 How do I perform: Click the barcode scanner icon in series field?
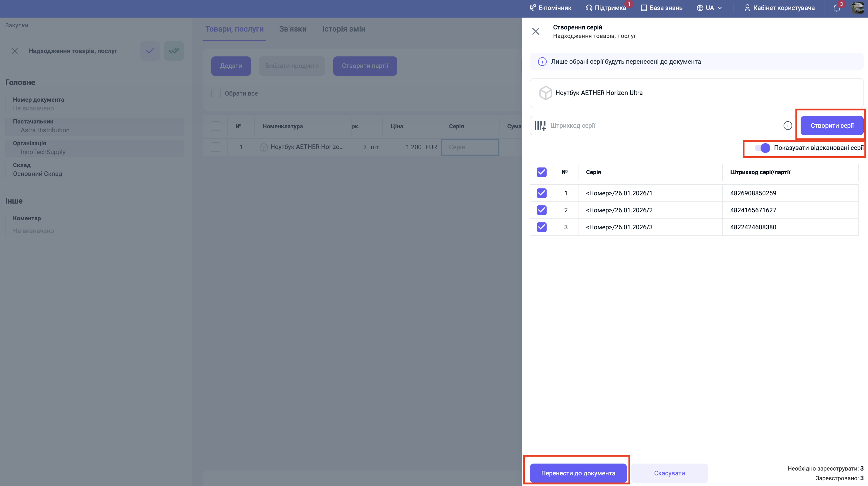540,126
